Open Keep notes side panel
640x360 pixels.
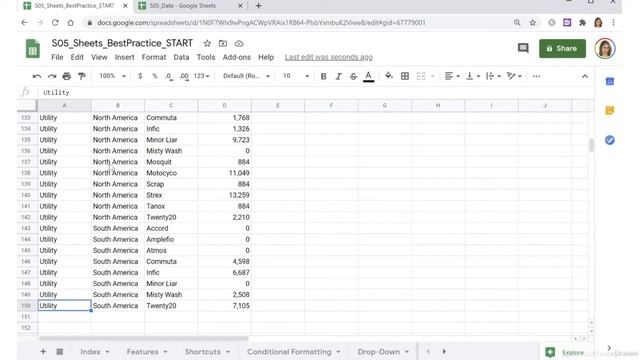[x=610, y=111]
